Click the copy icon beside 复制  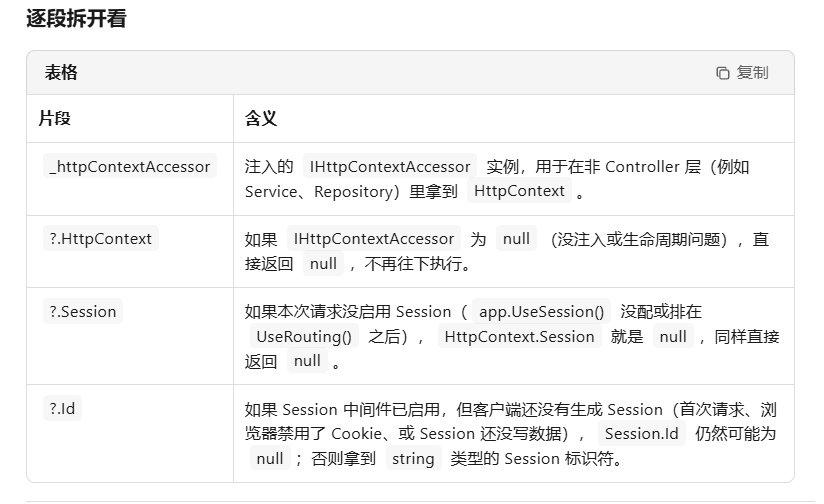pyautogui.click(x=723, y=73)
